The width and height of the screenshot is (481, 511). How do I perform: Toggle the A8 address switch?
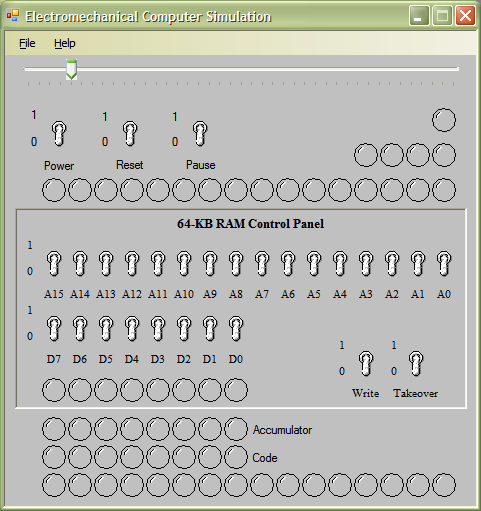[x=236, y=263]
